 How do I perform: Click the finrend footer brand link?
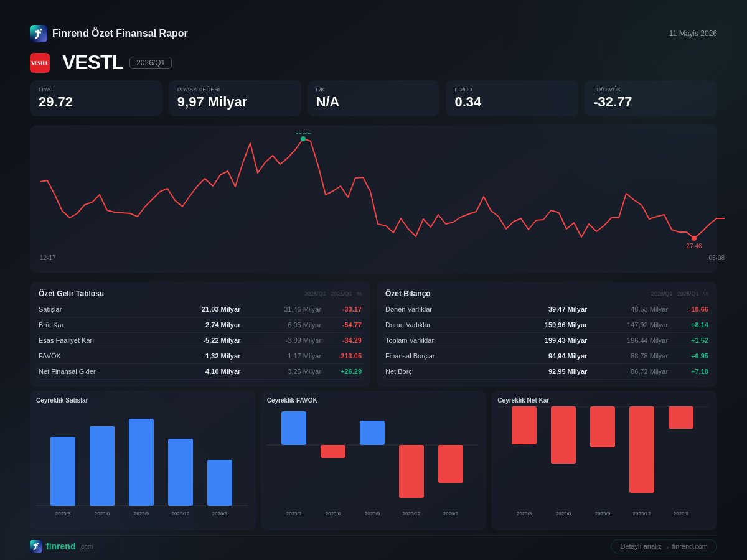coord(60,546)
